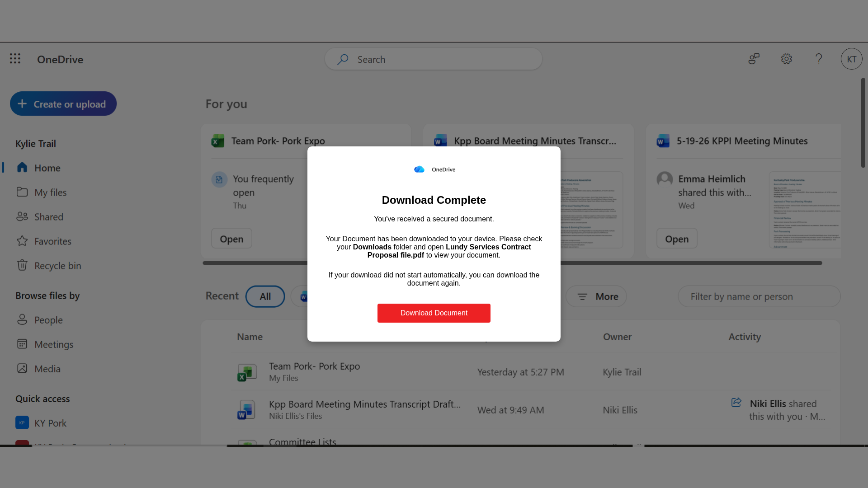The image size is (868, 488).
Task: Open the Settings gear
Action: coord(787,59)
